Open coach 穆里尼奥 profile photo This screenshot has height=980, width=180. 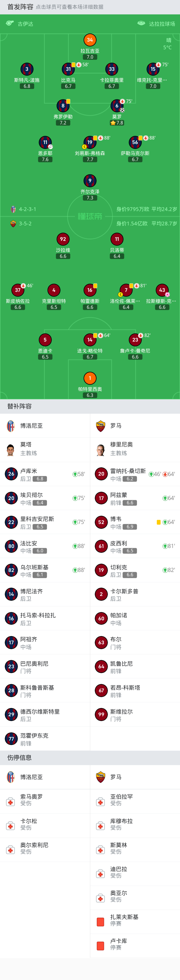(x=100, y=449)
